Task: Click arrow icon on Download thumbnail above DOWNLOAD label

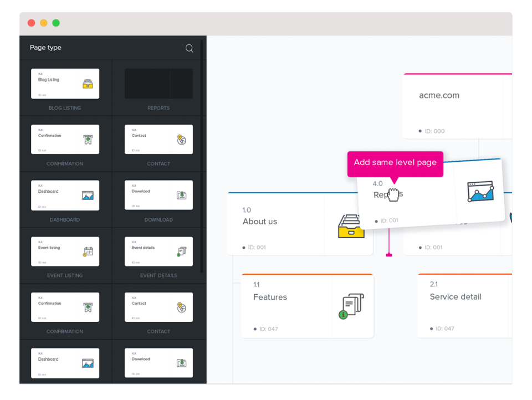Action: click(x=182, y=195)
